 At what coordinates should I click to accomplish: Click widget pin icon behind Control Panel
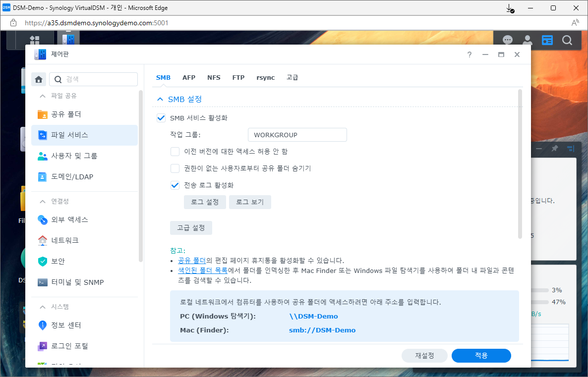click(555, 149)
